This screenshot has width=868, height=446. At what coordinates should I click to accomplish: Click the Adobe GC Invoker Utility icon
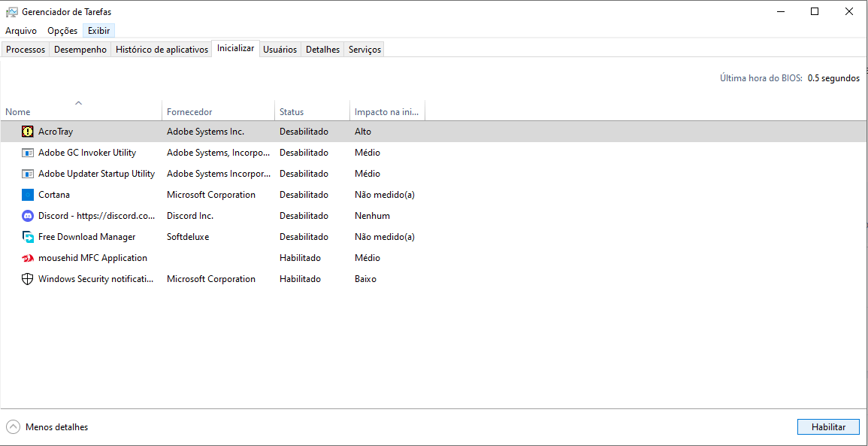tap(28, 153)
